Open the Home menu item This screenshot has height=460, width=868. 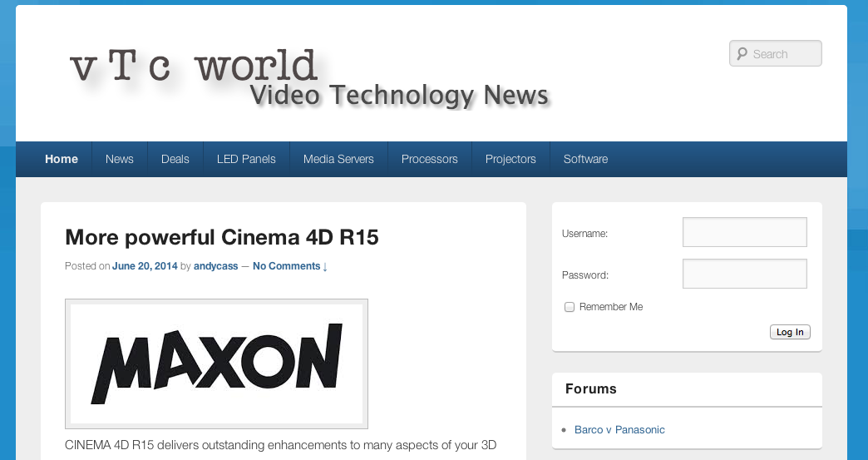[x=62, y=159]
